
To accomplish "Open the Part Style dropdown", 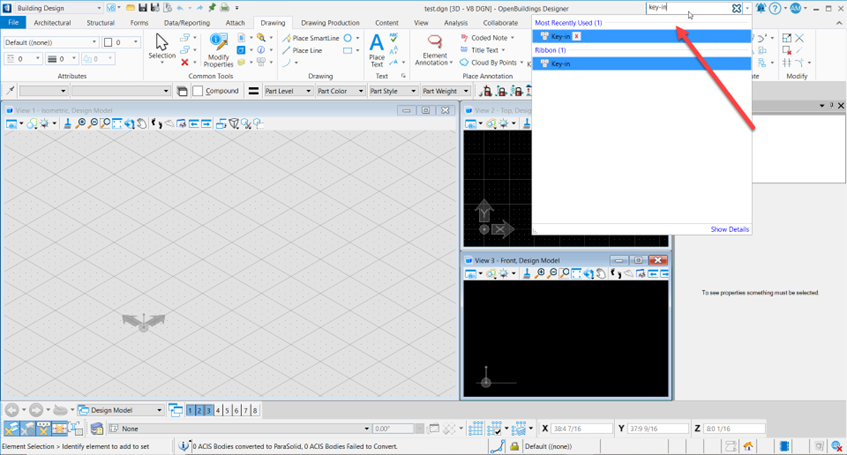I will tap(393, 91).
